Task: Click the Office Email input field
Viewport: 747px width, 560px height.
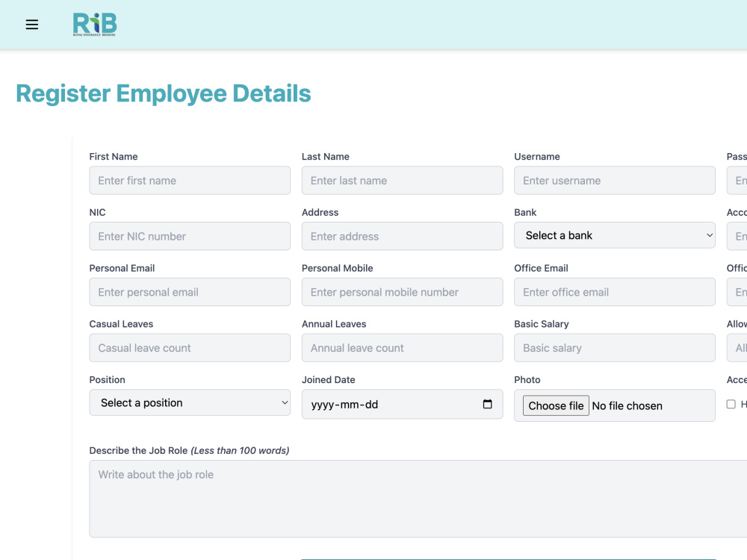Action: 615,292
